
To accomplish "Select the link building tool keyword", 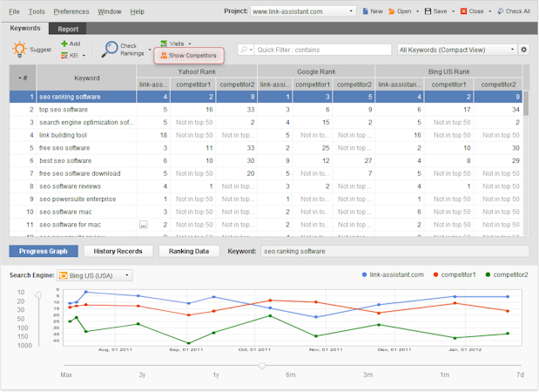I will coord(63,135).
